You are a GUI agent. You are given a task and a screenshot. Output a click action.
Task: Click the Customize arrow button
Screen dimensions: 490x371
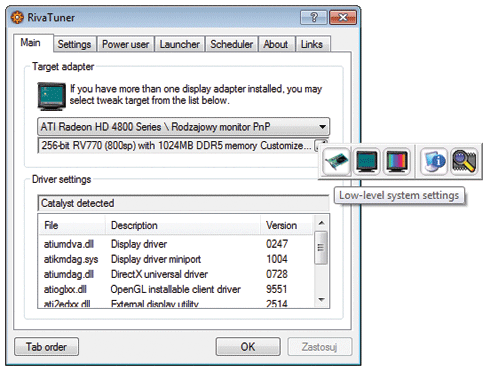click(321, 146)
